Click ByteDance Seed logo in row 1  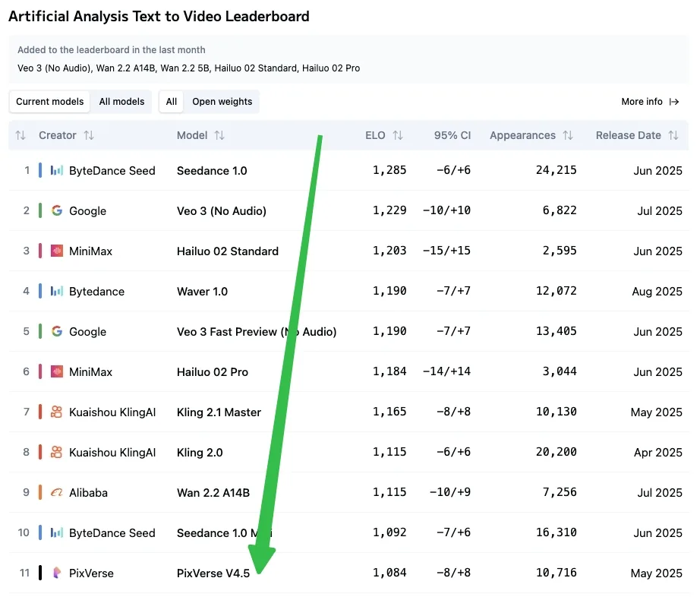(x=57, y=171)
